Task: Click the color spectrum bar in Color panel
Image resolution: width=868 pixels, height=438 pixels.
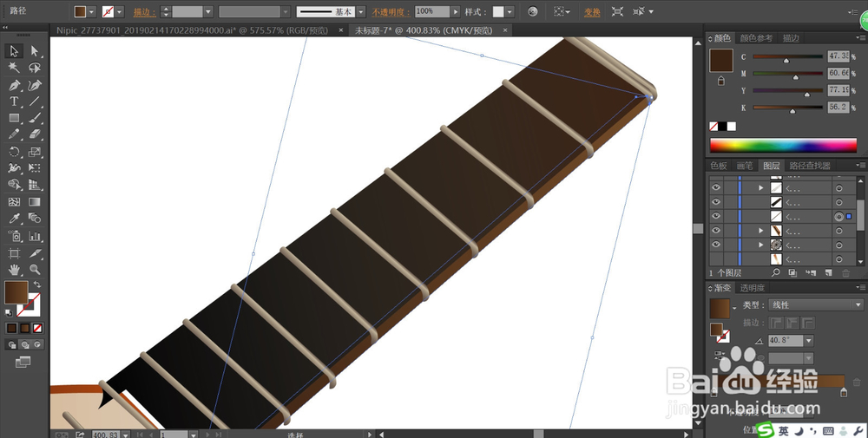Action: coord(783,146)
